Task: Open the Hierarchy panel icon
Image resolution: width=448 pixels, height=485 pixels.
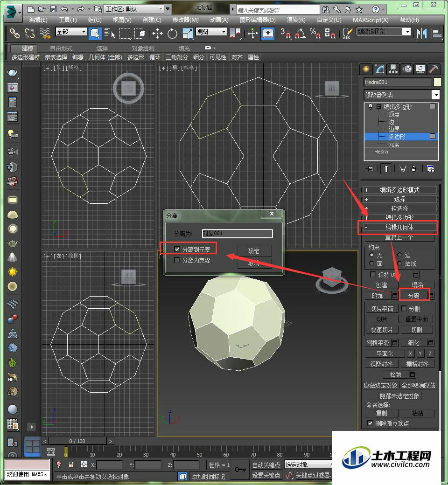Action: 393,69
